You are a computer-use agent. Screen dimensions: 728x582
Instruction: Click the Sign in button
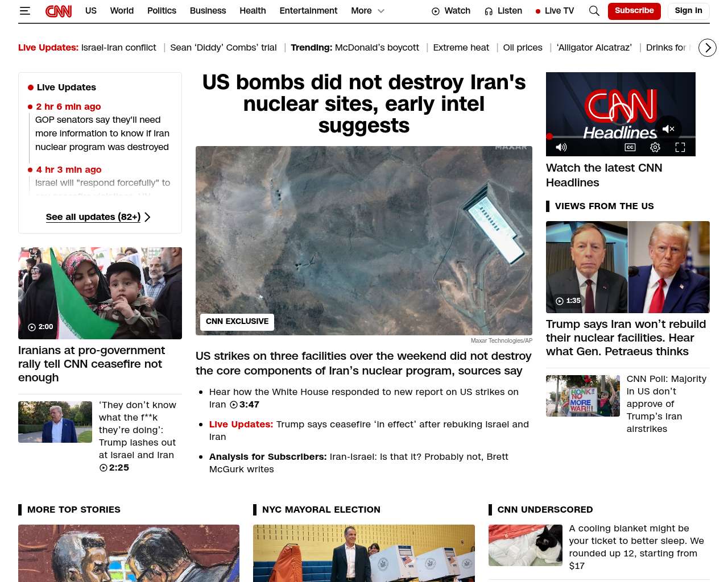(688, 11)
